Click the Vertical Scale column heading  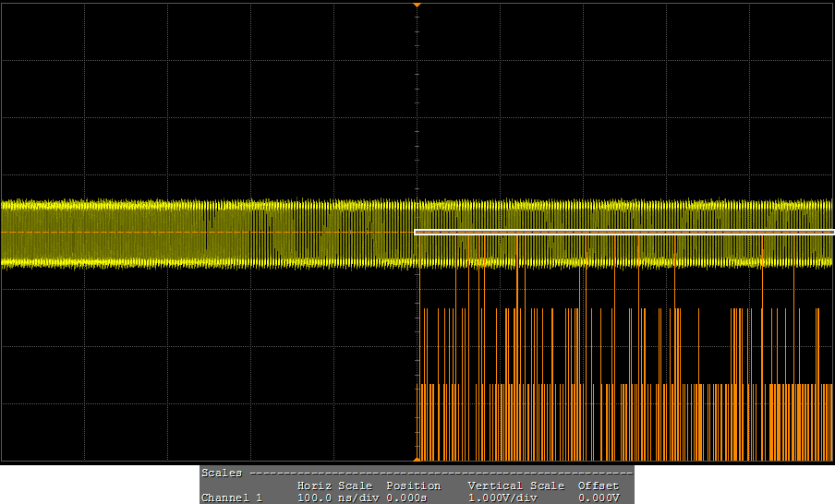point(515,486)
